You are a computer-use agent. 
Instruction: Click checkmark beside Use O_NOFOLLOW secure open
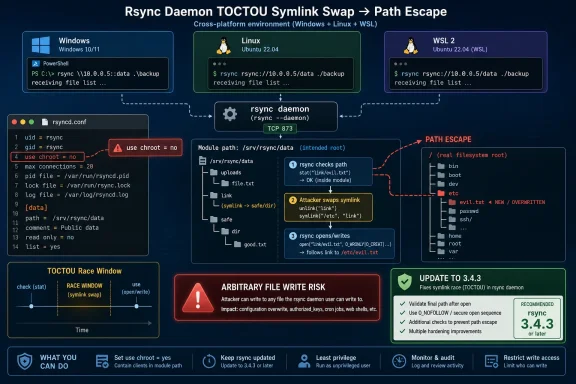coord(402,313)
